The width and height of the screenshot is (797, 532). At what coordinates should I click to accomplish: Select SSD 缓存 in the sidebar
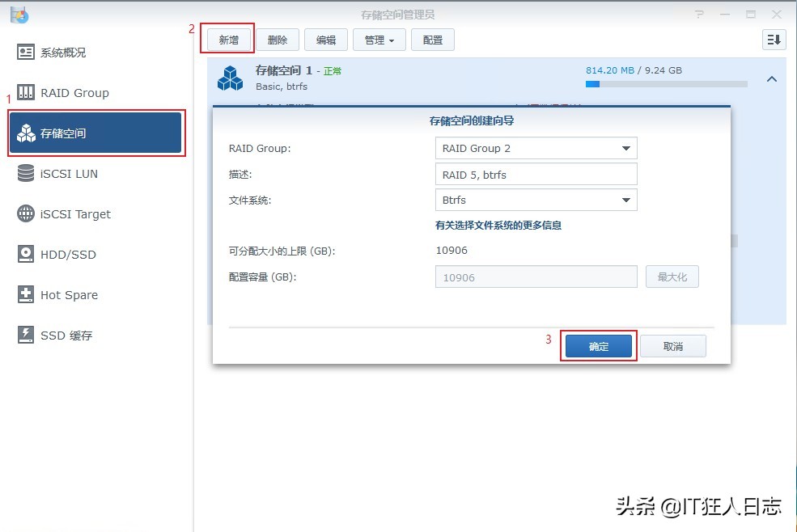pyautogui.click(x=70, y=335)
